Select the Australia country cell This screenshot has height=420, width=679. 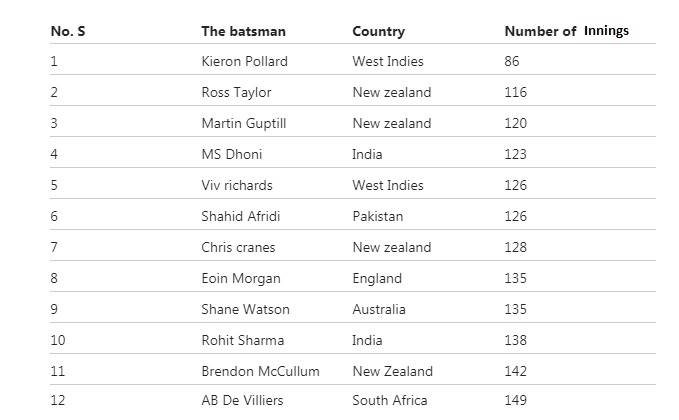click(x=379, y=309)
